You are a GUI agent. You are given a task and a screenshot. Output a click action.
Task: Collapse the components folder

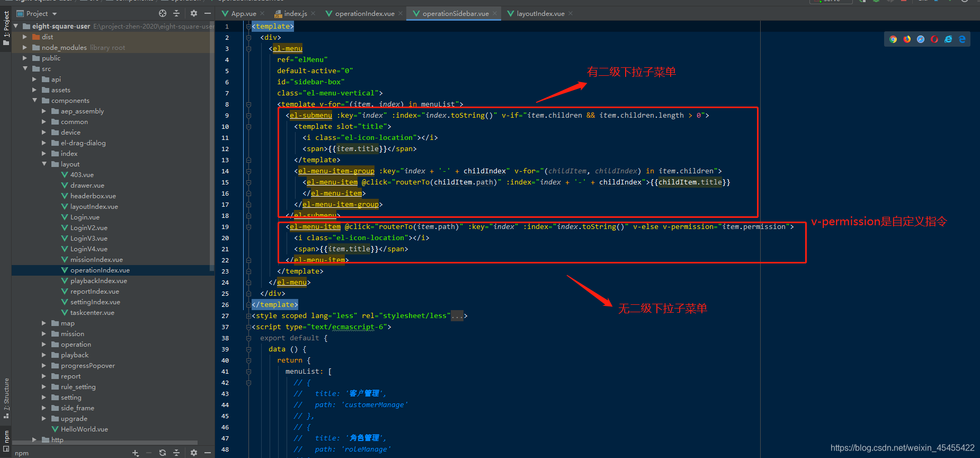pos(34,100)
